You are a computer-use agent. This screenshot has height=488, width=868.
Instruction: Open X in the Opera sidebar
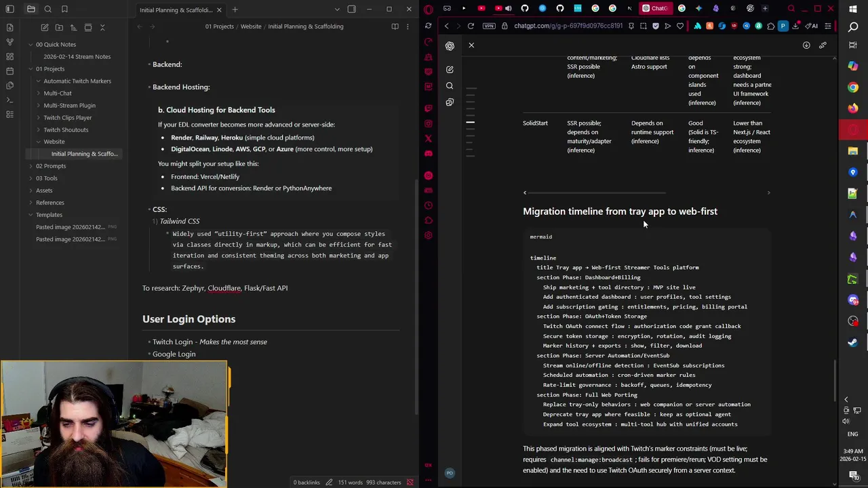coord(428,138)
